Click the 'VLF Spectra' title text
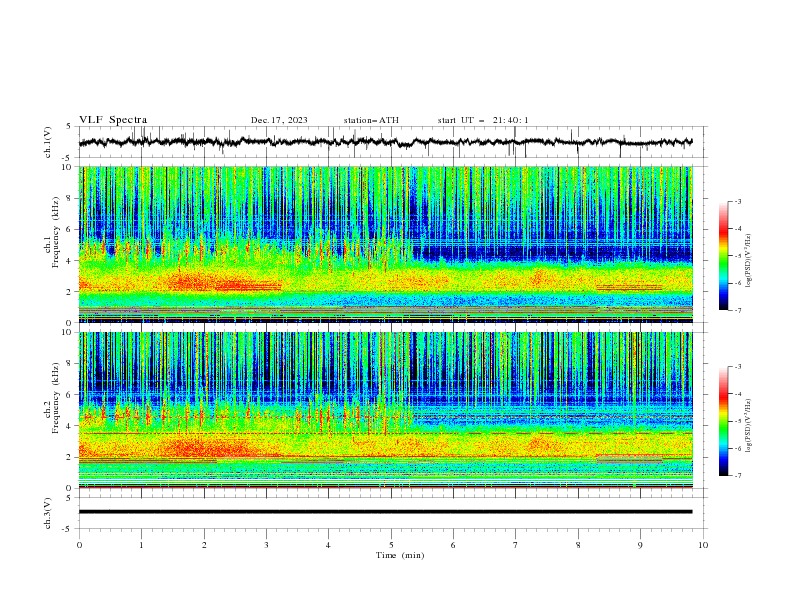The width and height of the screenshot is (792, 612). [x=113, y=120]
